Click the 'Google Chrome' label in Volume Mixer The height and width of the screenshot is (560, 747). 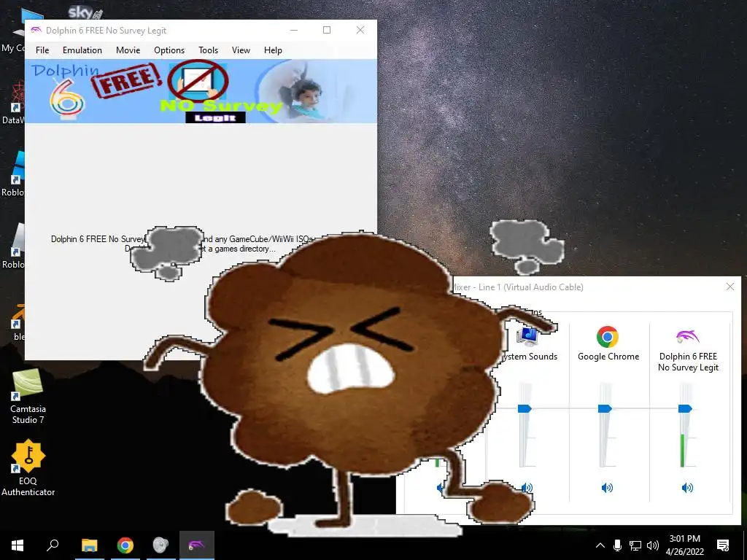pyautogui.click(x=608, y=356)
